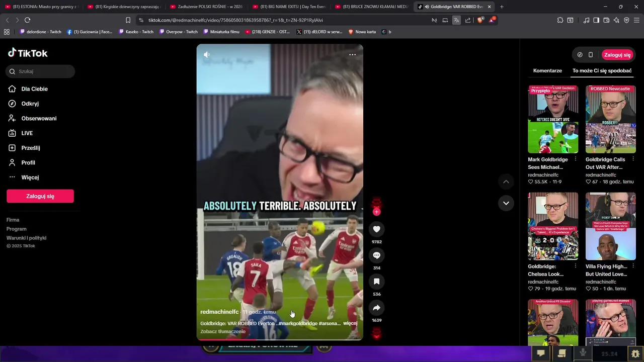Click Zaloguj się button top right

point(617,55)
